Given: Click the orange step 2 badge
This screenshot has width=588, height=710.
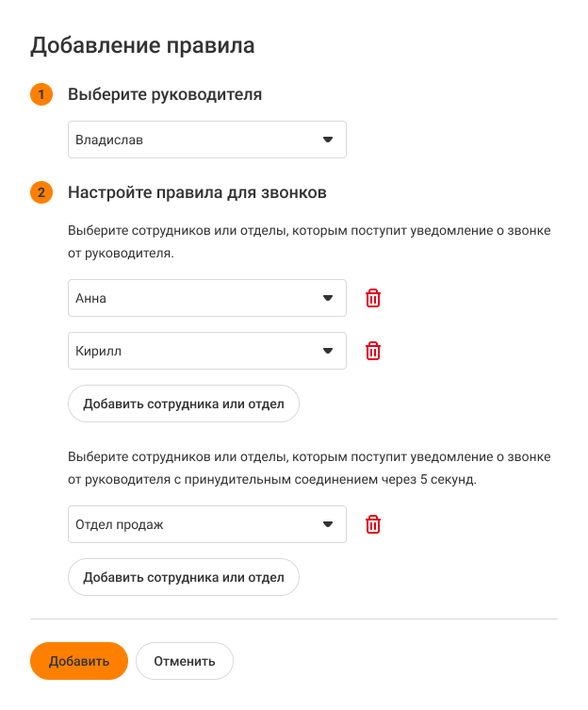Looking at the screenshot, I should pos(41,193).
